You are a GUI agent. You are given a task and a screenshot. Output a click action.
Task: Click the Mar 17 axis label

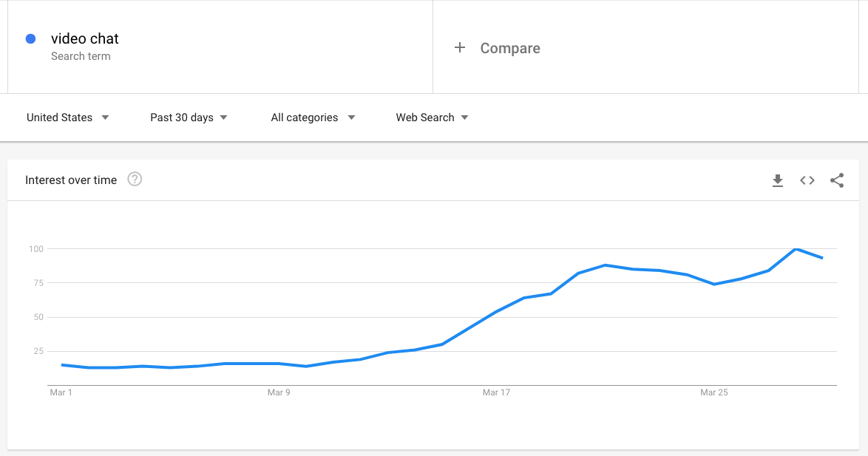pyautogui.click(x=496, y=392)
